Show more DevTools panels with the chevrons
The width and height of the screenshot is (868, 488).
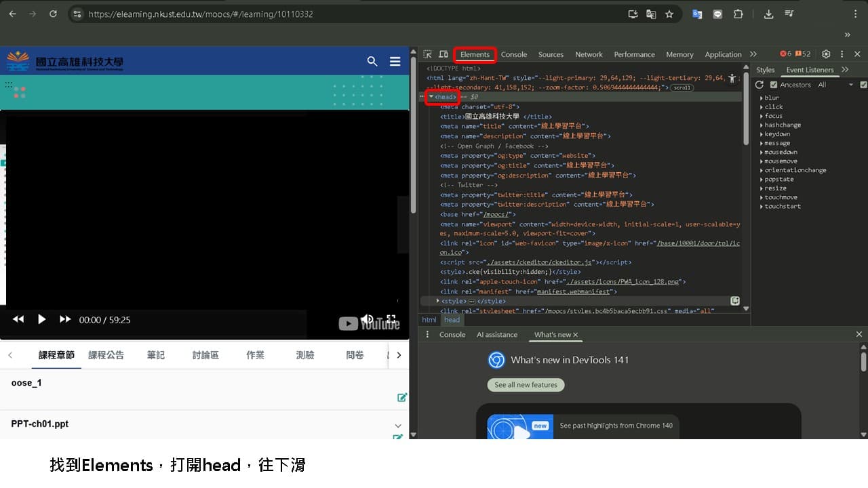753,54
